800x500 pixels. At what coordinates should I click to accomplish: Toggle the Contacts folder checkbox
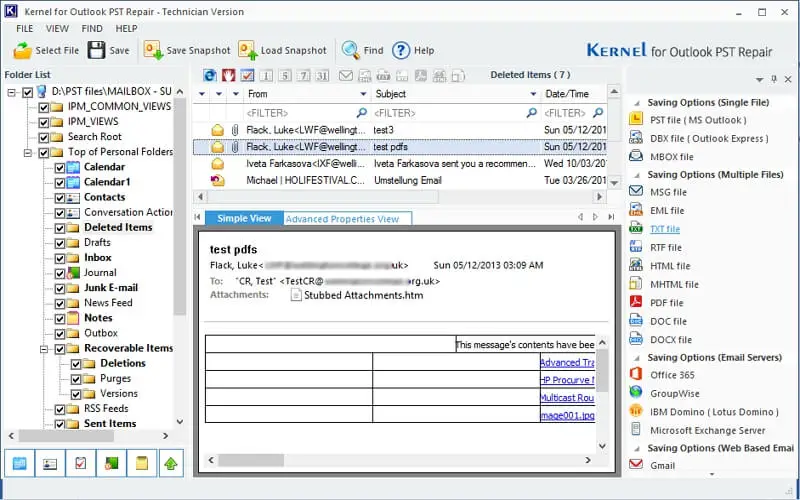coord(60,198)
